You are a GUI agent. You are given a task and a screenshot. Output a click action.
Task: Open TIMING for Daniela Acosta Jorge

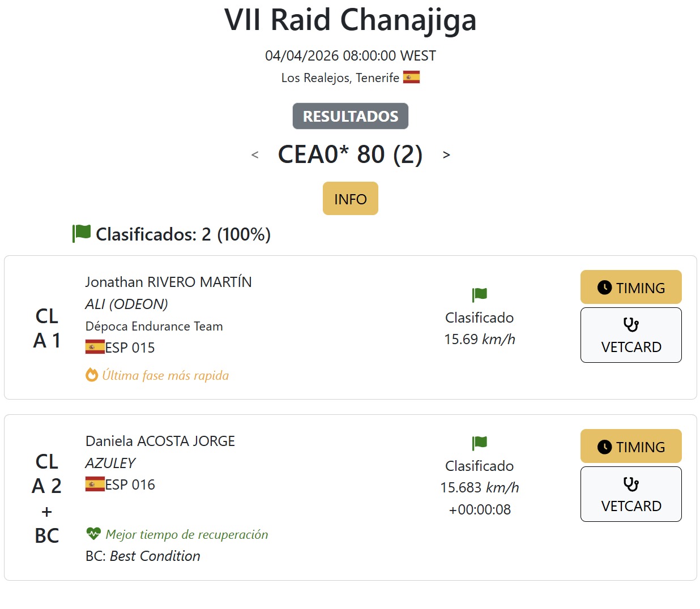[x=631, y=447]
